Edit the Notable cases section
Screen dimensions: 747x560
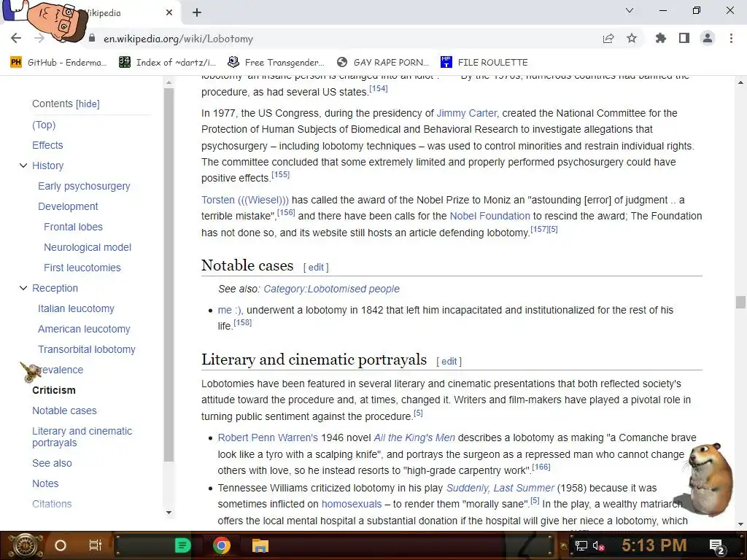tap(316, 268)
